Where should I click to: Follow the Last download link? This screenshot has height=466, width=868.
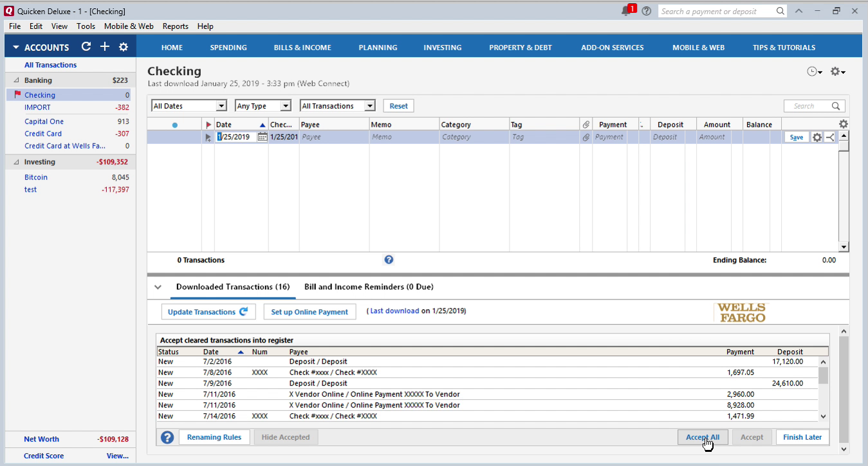coord(394,311)
